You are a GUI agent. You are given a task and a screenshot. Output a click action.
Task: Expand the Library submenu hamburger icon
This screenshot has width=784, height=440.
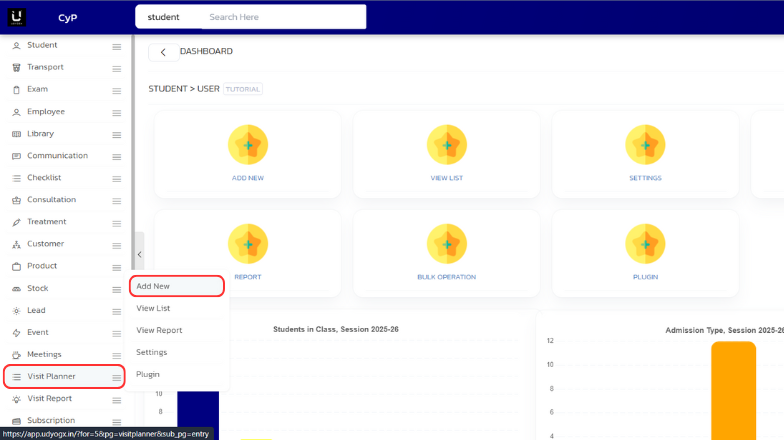pos(116,134)
